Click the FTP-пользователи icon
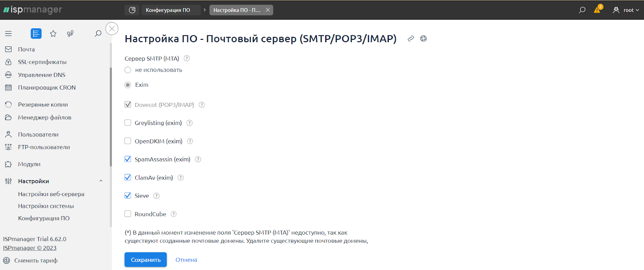 pos(8,147)
